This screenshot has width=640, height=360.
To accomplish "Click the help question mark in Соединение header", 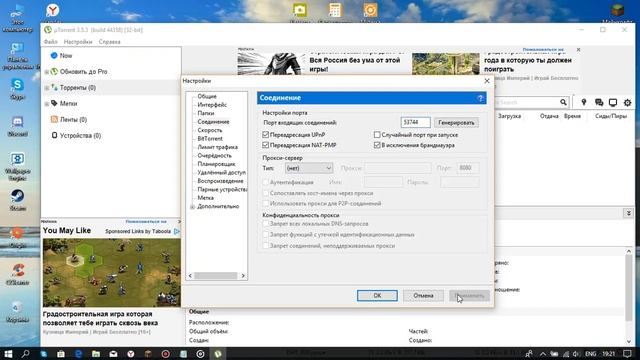I will tap(480, 98).
